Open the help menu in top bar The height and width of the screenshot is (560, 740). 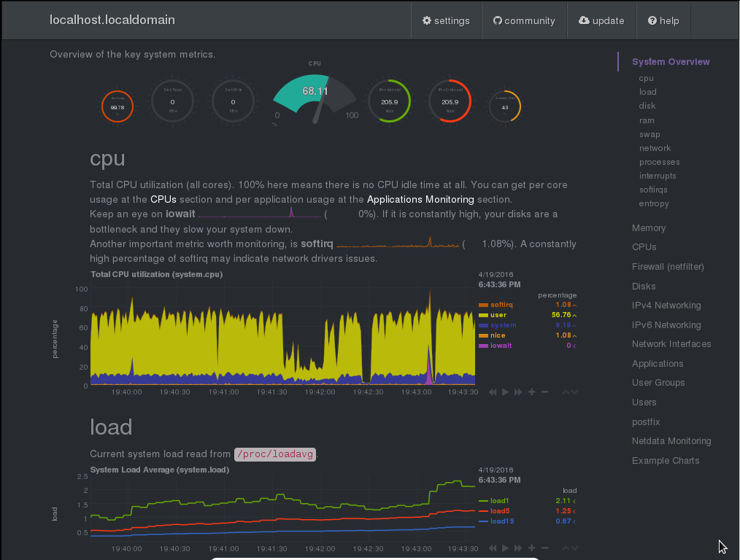(663, 20)
